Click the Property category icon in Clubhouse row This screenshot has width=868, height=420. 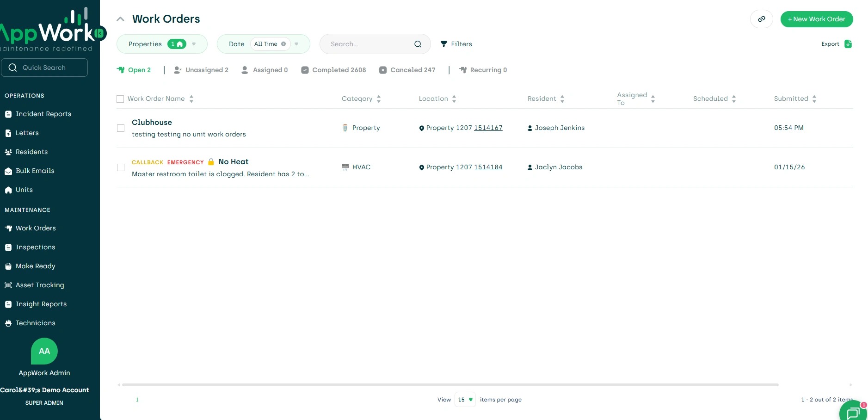[x=345, y=128]
